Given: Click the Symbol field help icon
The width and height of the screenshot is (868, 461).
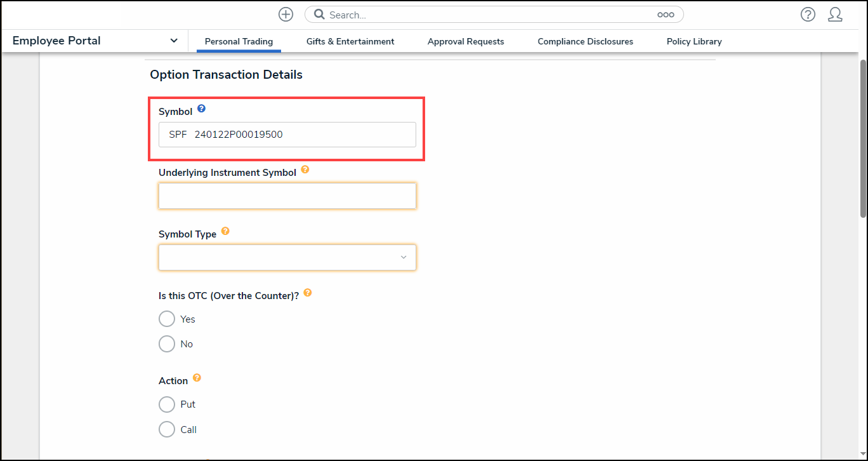Looking at the screenshot, I should point(201,109).
